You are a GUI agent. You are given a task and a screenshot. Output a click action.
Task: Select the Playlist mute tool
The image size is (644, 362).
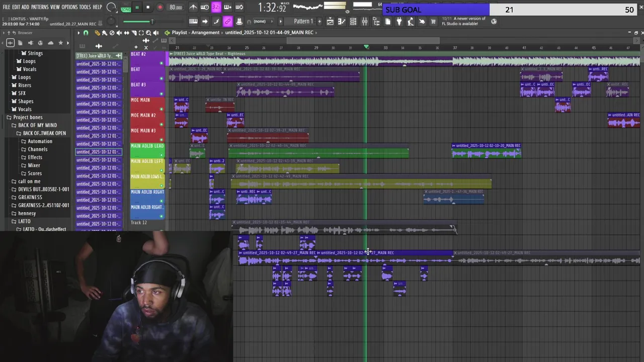tap(119, 33)
